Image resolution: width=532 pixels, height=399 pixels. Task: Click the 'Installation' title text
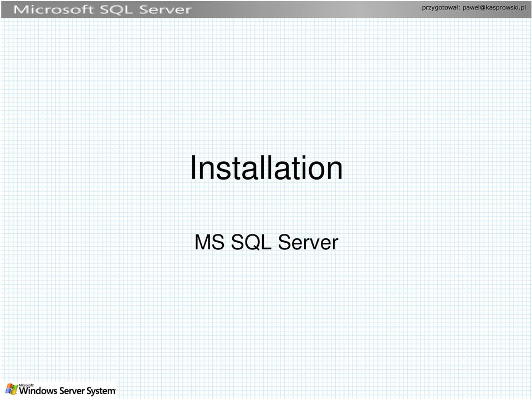266,167
